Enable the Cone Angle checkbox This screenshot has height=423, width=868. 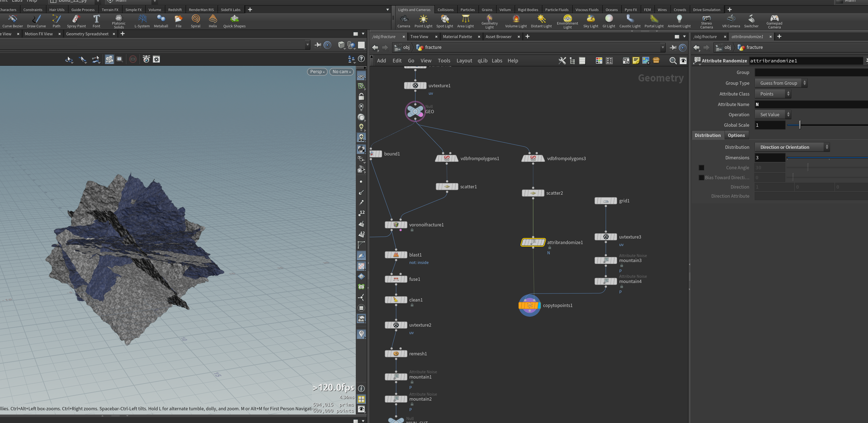click(x=701, y=168)
